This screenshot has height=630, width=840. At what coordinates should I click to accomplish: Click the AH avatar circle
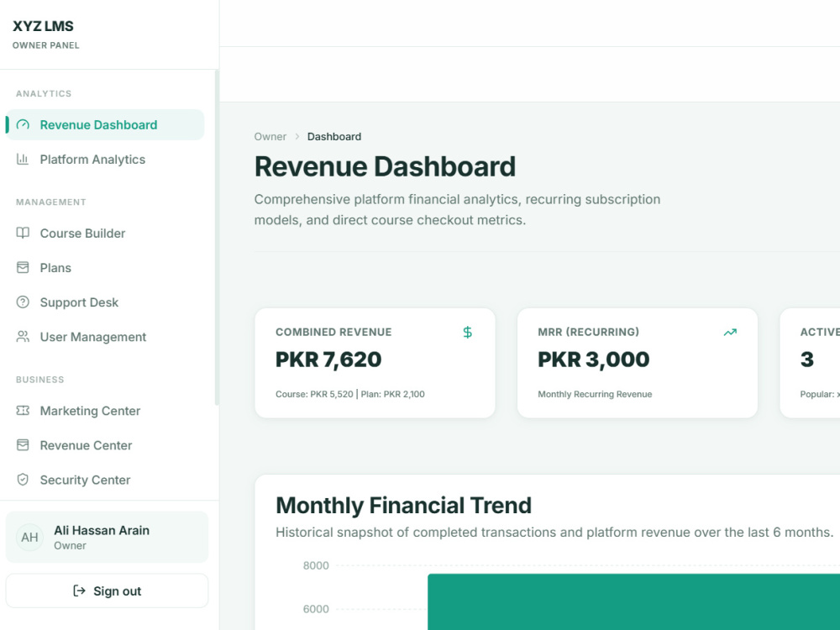coord(29,538)
